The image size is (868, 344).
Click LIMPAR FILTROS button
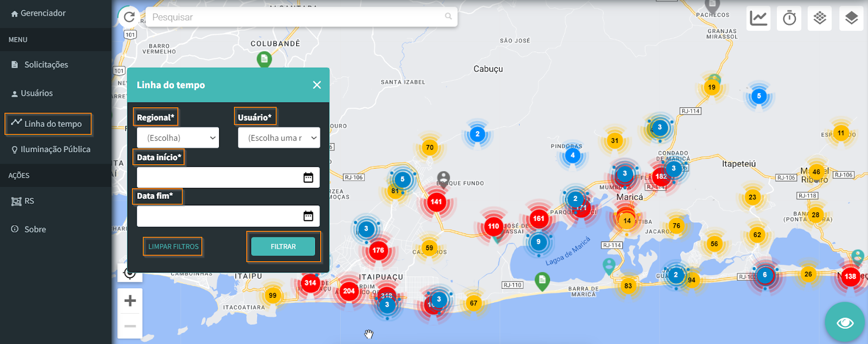click(x=173, y=246)
